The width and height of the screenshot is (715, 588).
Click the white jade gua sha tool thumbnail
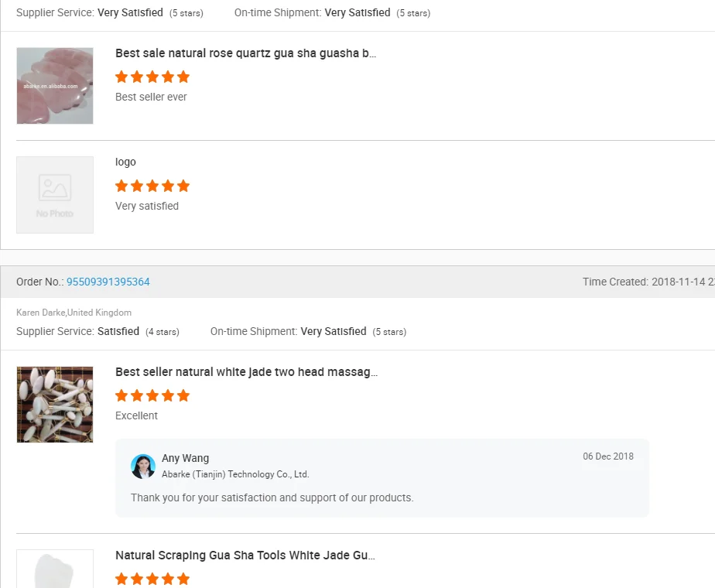(55, 569)
